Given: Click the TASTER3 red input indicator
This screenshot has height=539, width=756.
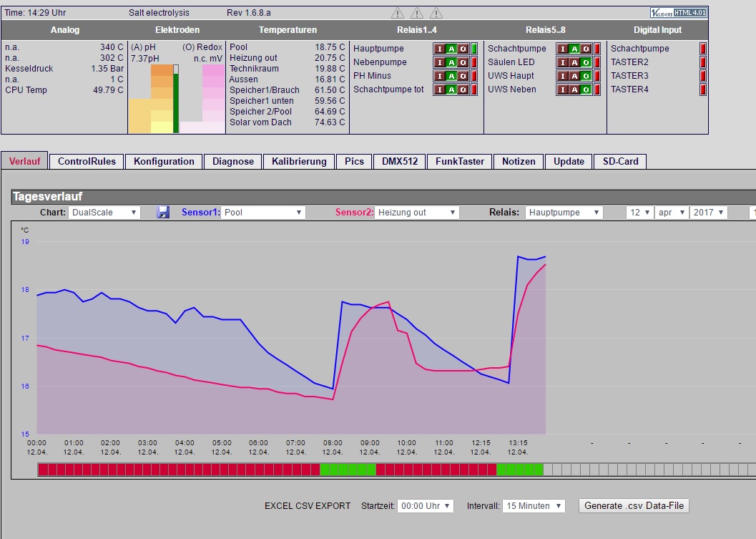Looking at the screenshot, I should pos(703,75).
